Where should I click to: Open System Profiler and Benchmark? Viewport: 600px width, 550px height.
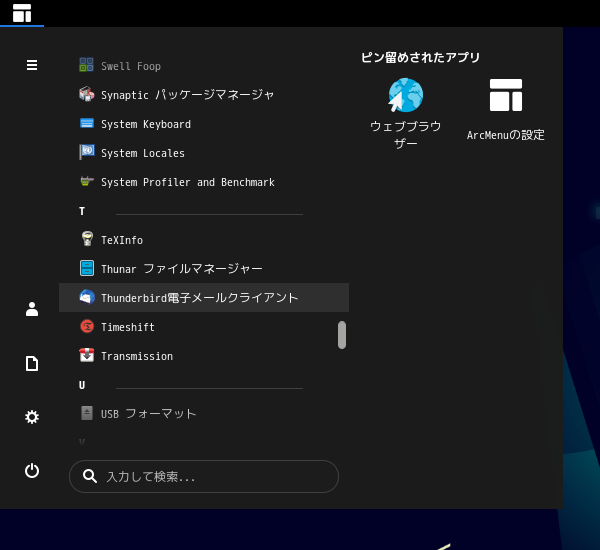tap(204, 182)
